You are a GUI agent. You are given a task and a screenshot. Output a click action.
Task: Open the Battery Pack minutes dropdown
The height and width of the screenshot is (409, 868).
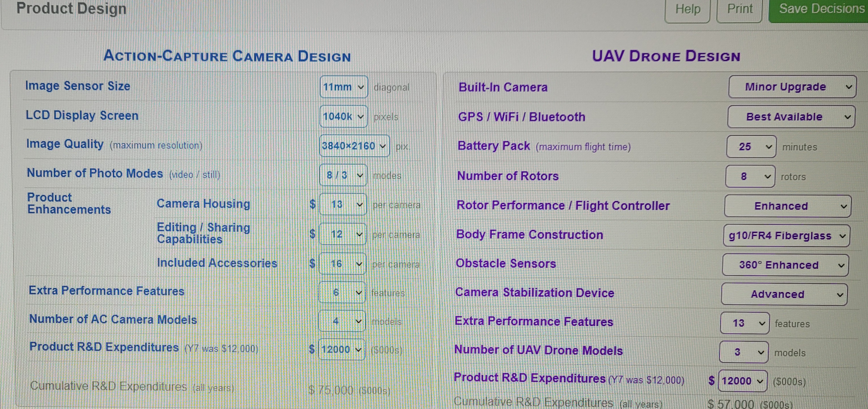click(x=751, y=147)
